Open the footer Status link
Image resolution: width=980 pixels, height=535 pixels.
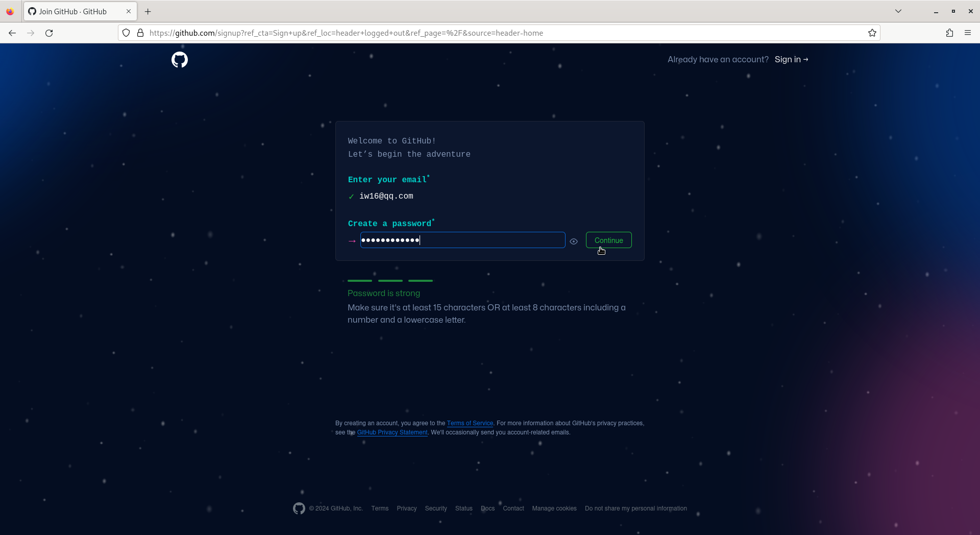point(464,508)
